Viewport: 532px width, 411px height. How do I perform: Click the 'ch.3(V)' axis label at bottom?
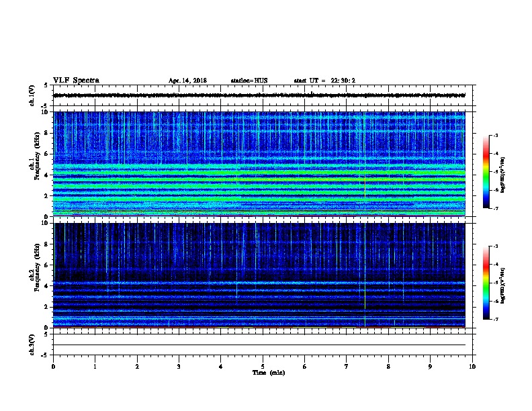coord(32,345)
